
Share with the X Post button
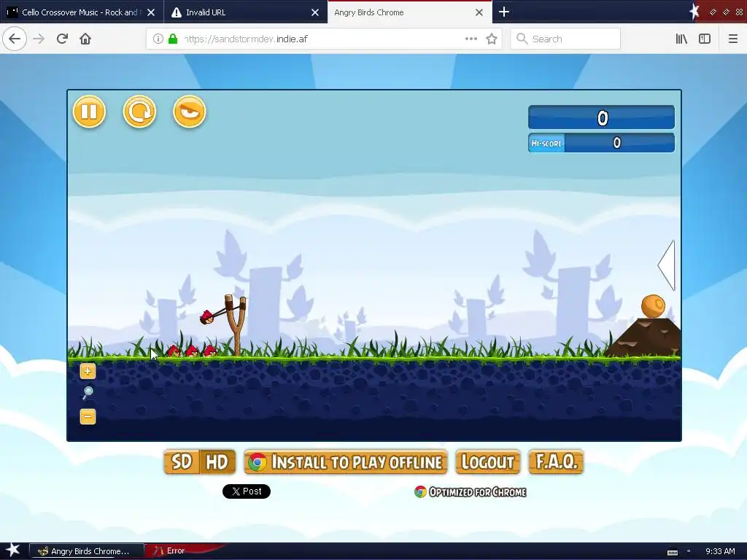247,491
